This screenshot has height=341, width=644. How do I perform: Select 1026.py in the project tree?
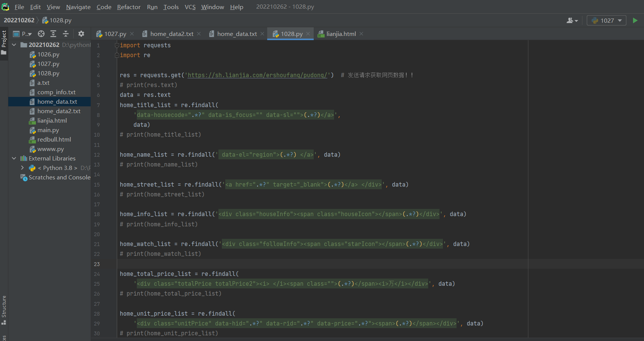click(48, 54)
